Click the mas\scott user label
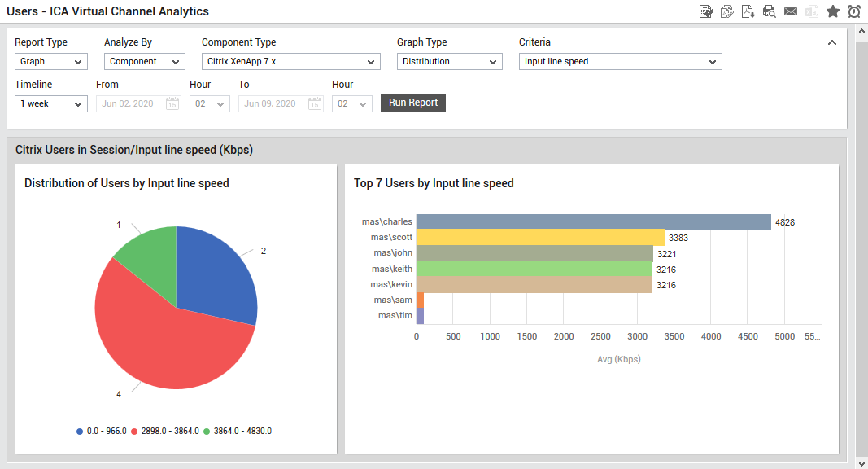This screenshot has height=469, width=868. tap(391, 237)
